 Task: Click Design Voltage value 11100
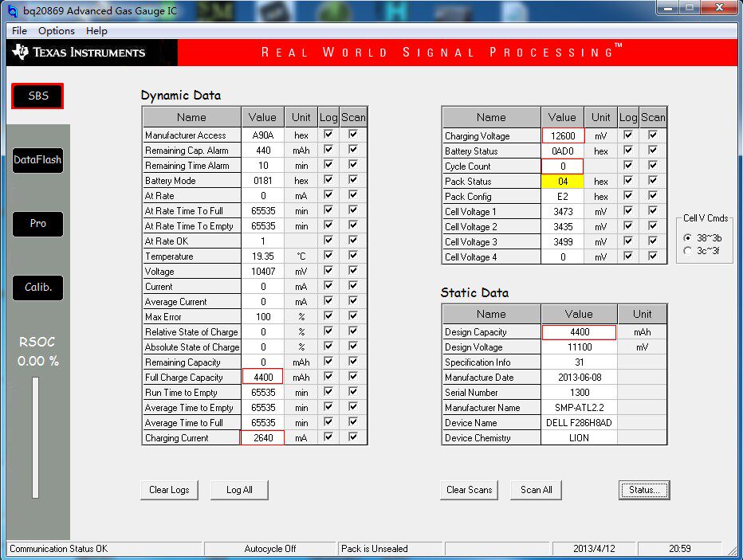579,347
